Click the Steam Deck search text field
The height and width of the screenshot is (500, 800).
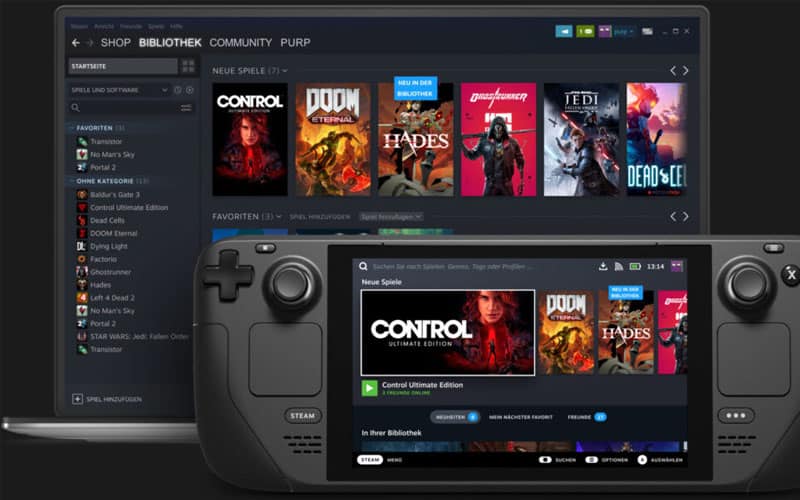click(x=453, y=266)
